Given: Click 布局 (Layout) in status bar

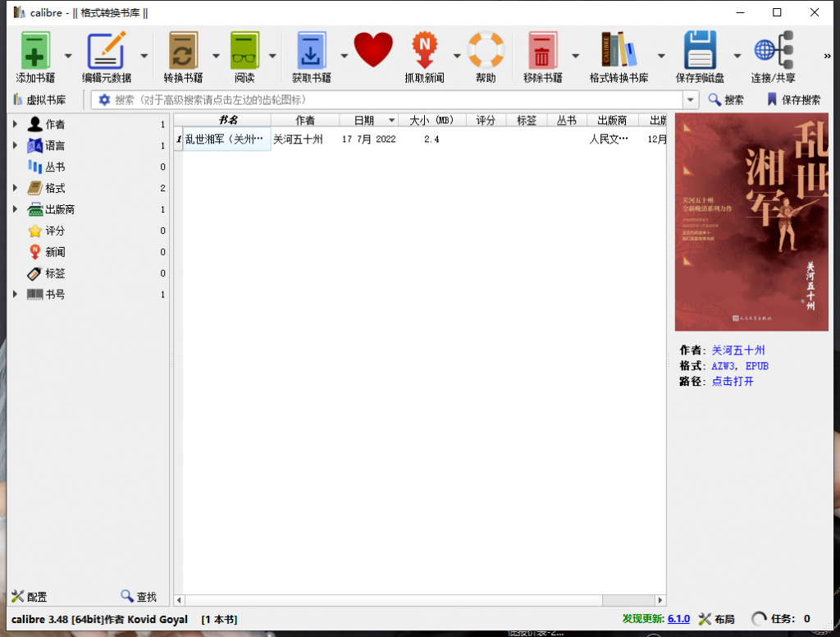Looking at the screenshot, I should [x=717, y=619].
